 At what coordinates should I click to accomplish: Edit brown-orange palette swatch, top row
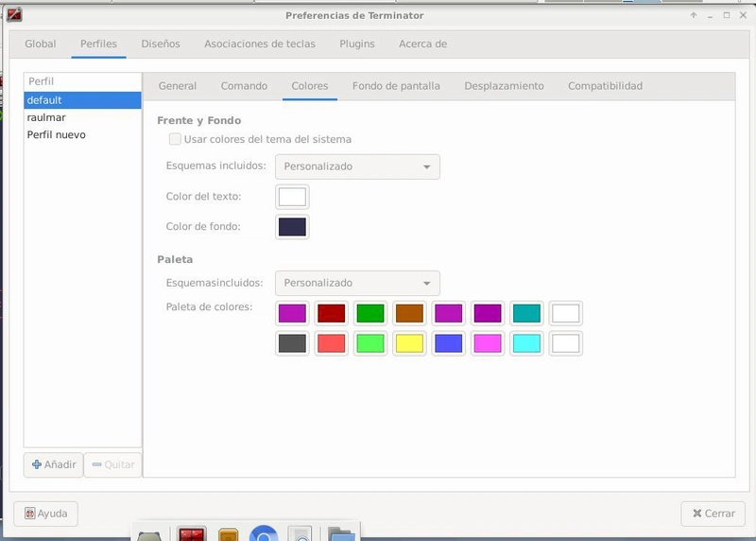pyautogui.click(x=409, y=313)
